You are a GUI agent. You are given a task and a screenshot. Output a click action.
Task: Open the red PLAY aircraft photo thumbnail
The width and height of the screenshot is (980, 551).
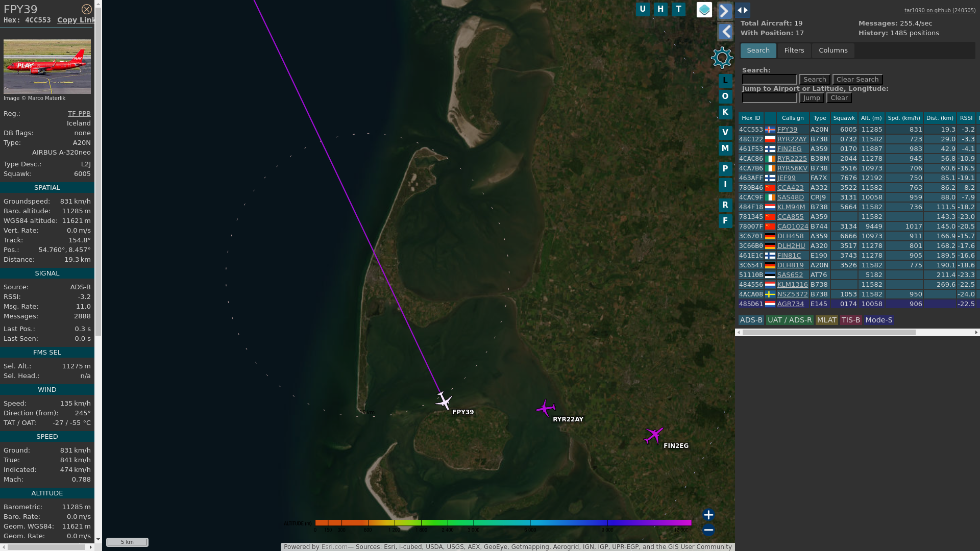pos(47,66)
